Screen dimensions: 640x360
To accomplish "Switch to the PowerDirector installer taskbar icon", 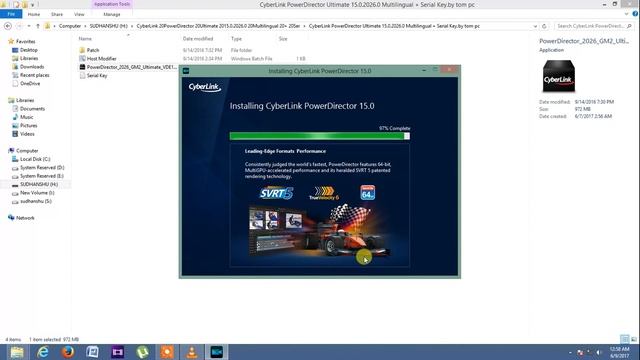I will click(x=217, y=352).
